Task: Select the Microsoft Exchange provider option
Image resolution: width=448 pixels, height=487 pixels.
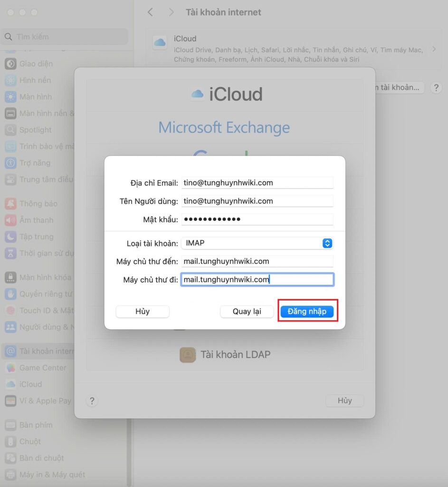Action: pos(224,127)
